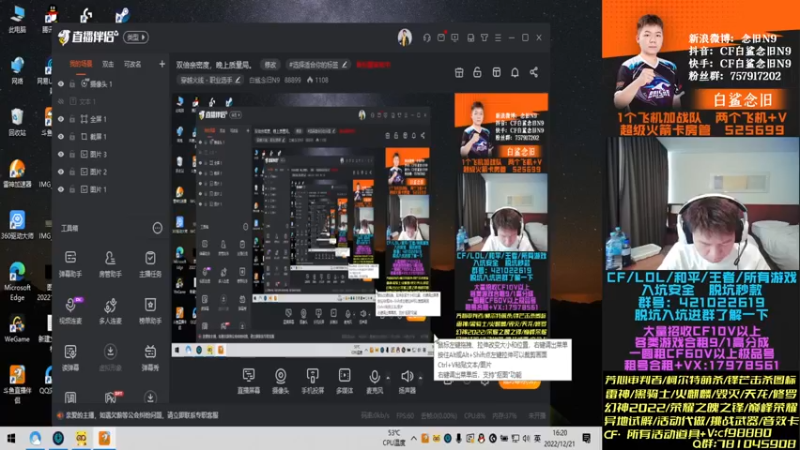Open customer service headset icon
The height and width of the screenshot is (450, 800).
[427, 38]
